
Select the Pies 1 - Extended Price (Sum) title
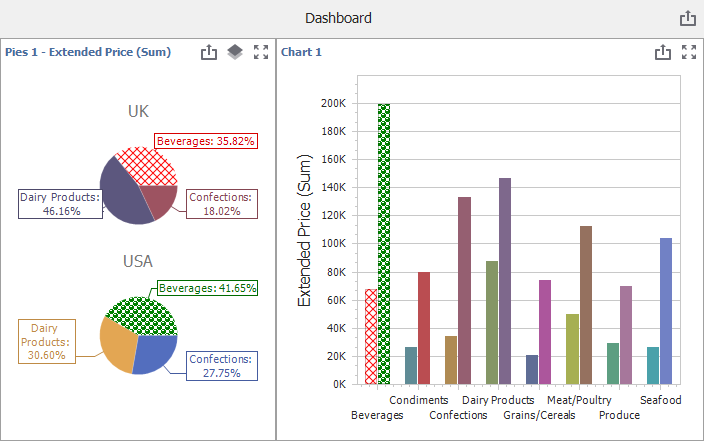[x=88, y=52]
